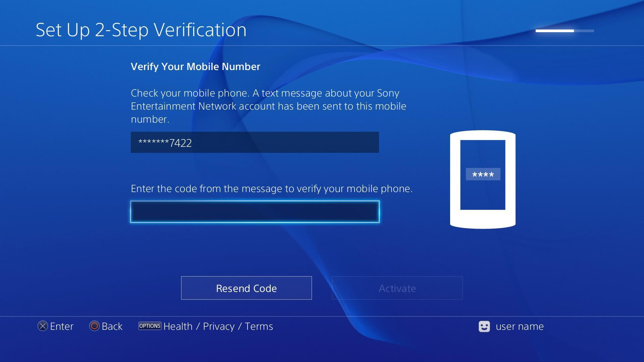644x362 pixels.
Task: Select the four-digit code display on phone
Action: pos(482,174)
